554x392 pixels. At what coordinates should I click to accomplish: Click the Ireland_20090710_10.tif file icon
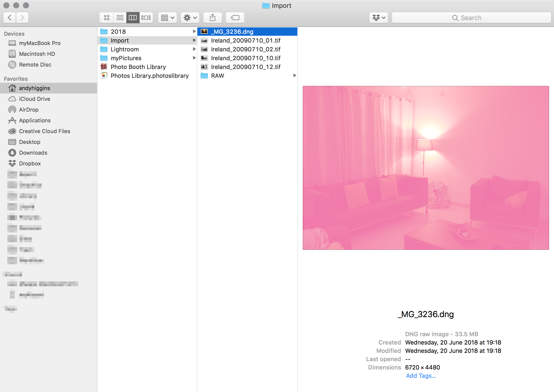pyautogui.click(x=204, y=58)
